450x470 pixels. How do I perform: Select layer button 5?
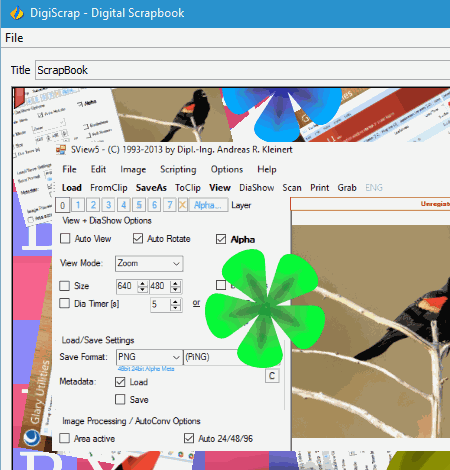tap(139, 205)
